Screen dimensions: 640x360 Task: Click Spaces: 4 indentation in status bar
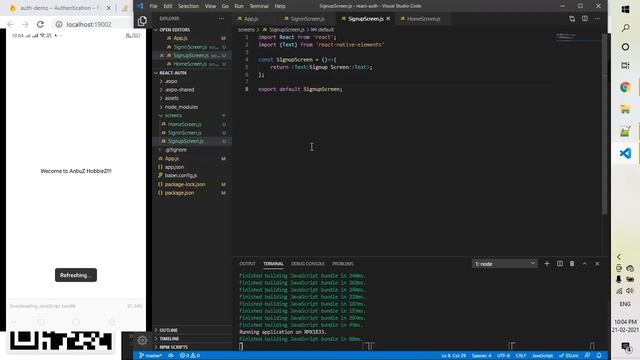click(482, 356)
